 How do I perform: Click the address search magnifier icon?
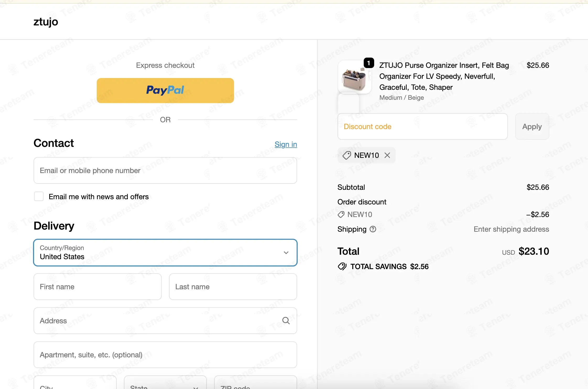pyautogui.click(x=286, y=320)
